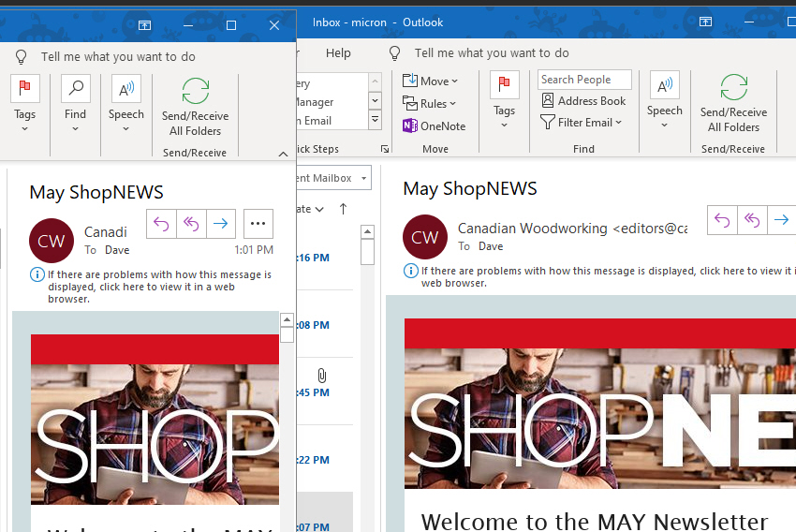Open Filter Email dropdown
Viewport: 796px width, 532px height.
pyautogui.click(x=582, y=123)
